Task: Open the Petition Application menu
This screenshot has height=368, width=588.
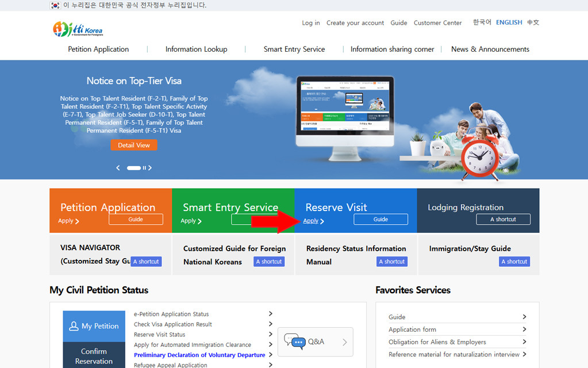Action: coord(98,49)
